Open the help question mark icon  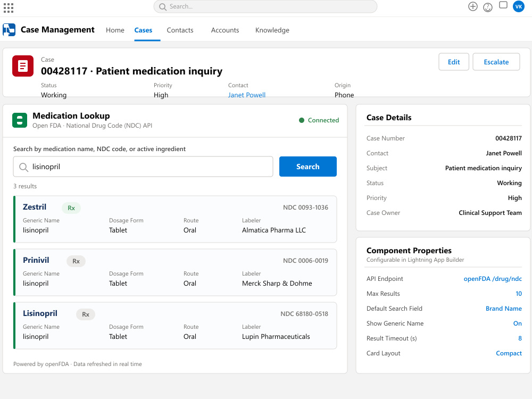pyautogui.click(x=487, y=7)
